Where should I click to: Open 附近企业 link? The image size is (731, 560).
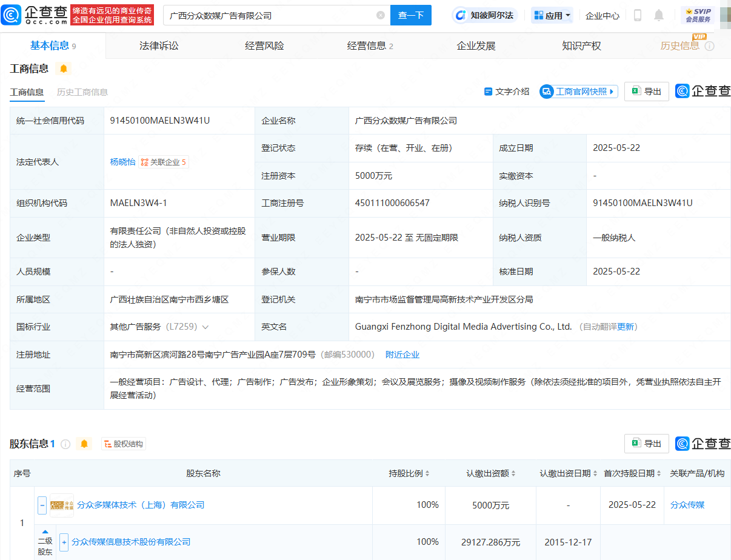pos(402,355)
